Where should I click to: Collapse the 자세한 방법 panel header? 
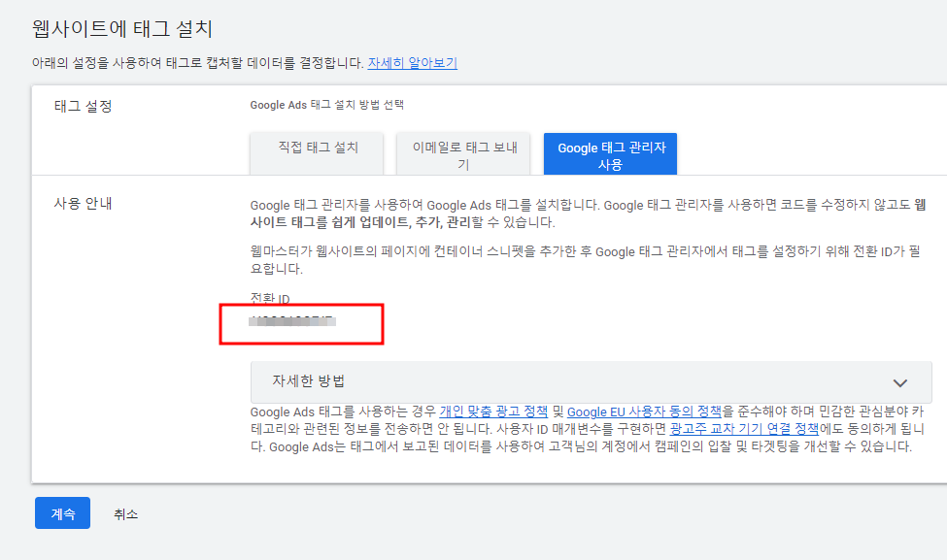[583, 382]
